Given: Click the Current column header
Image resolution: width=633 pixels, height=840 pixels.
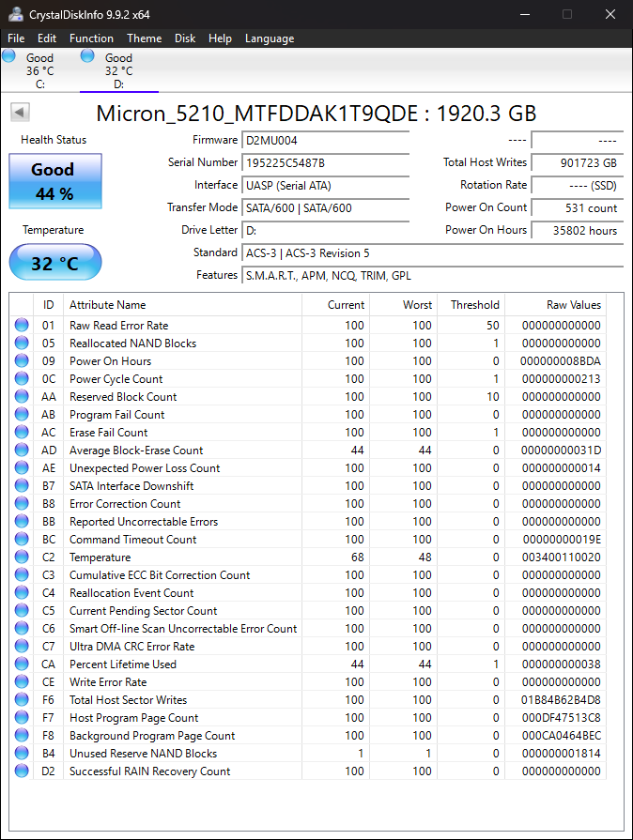Looking at the screenshot, I should pyautogui.click(x=336, y=305).
